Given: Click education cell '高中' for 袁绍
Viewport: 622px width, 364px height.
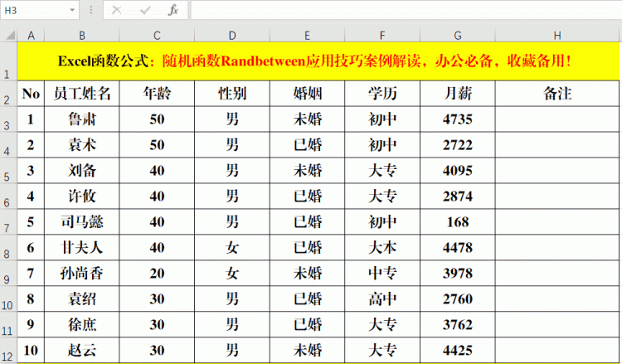Looking at the screenshot, I should click(x=382, y=298).
